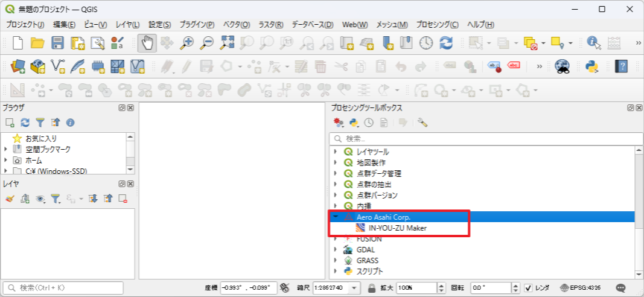
Task: Open the プラグイン (Plugins) menu
Action: [197, 25]
